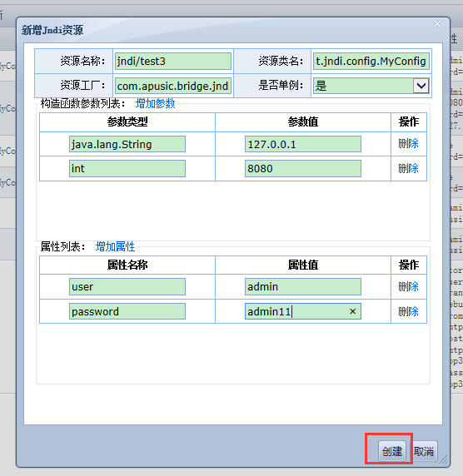Image resolution: width=463 pixels, height=476 pixels.
Task: Click the 增加参数 link
Action: pyautogui.click(x=155, y=103)
